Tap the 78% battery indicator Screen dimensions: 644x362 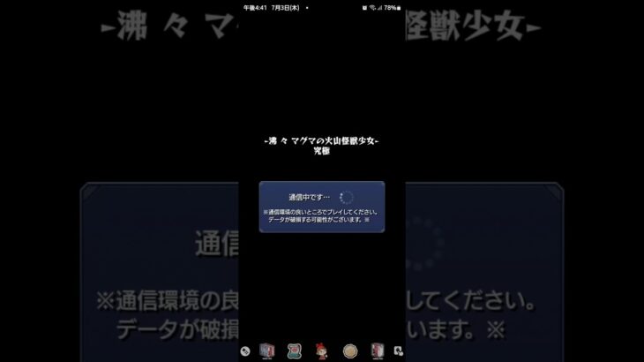pyautogui.click(x=393, y=8)
